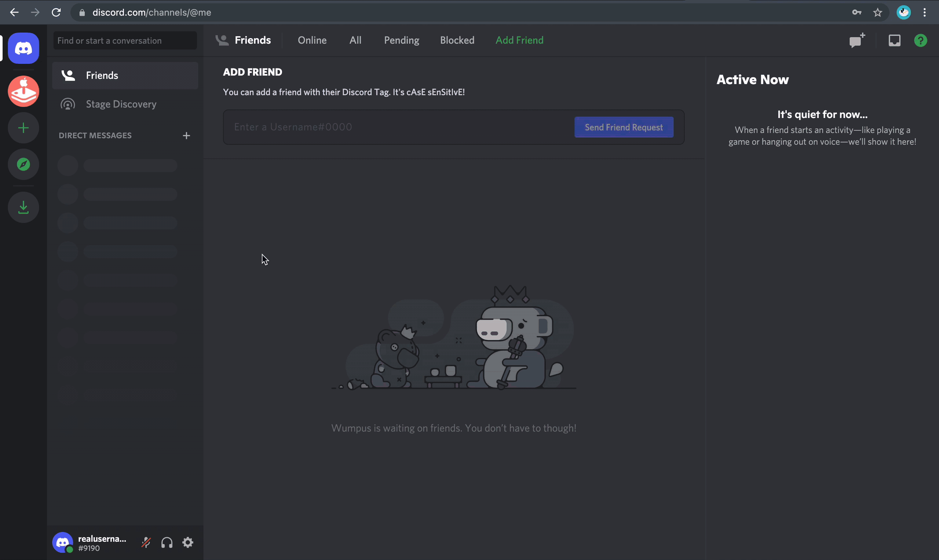Viewport: 939px width, 560px height.
Task: Click browser forward arrow
Action: (x=35, y=12)
